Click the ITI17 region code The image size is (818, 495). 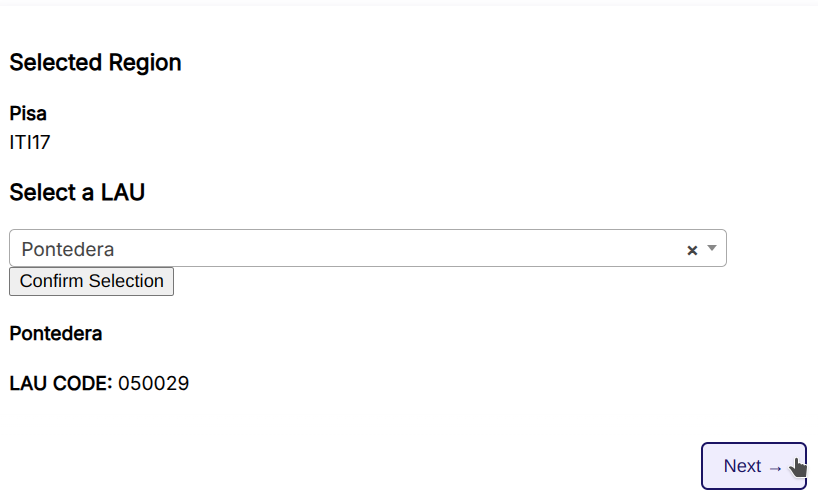tap(30, 142)
